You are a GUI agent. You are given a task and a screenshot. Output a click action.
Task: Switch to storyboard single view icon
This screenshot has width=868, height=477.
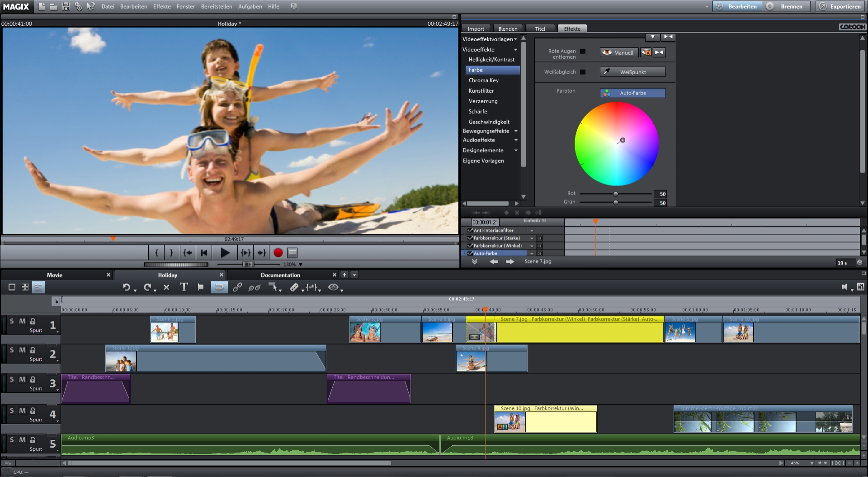[x=12, y=287]
